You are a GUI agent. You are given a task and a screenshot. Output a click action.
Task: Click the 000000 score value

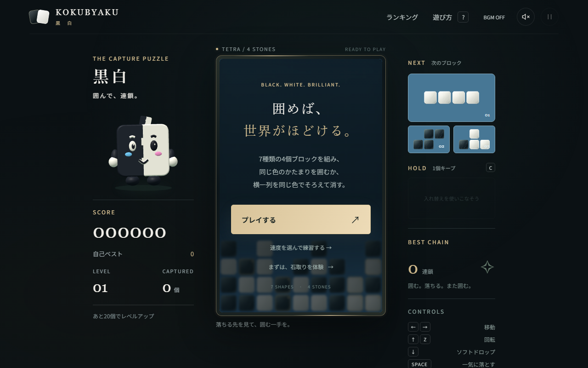point(130,233)
